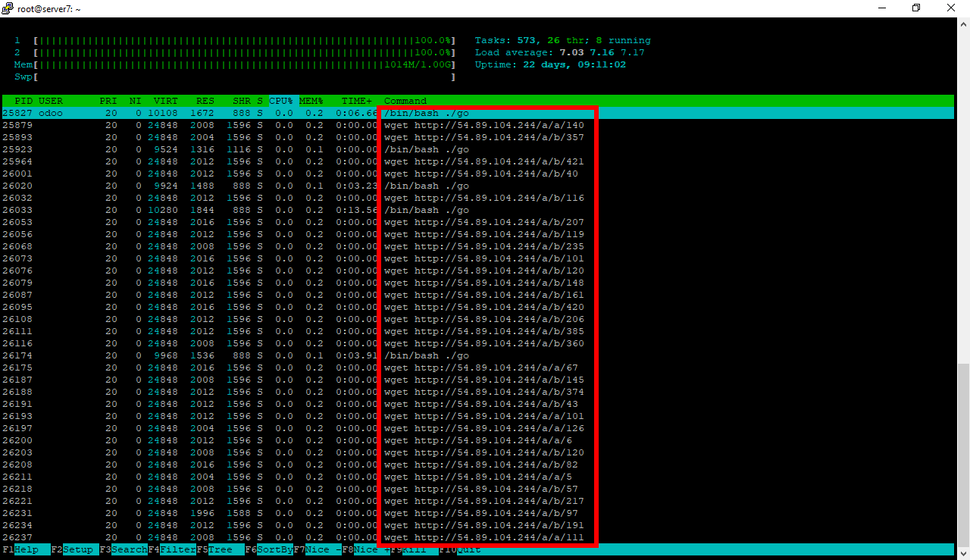970x560 pixels.
Task: Click F10 Quit in the function bar
Action: coord(459,549)
